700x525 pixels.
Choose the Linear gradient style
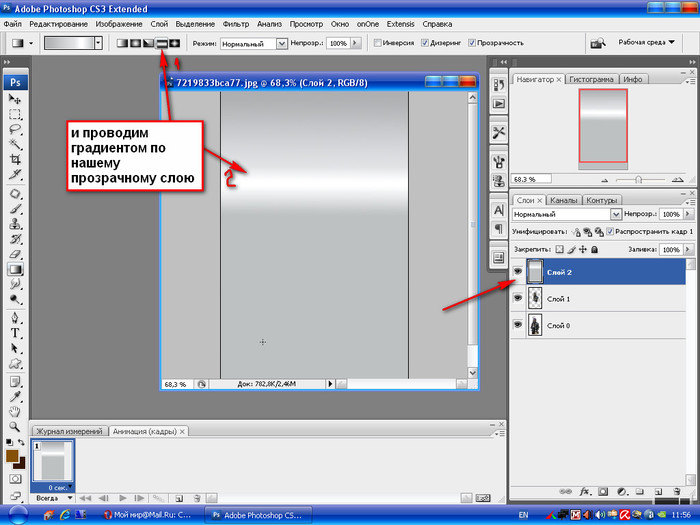[122, 43]
